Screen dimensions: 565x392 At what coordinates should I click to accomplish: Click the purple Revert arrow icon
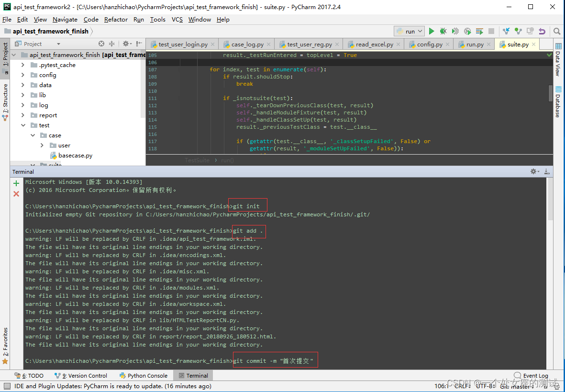[542, 32]
